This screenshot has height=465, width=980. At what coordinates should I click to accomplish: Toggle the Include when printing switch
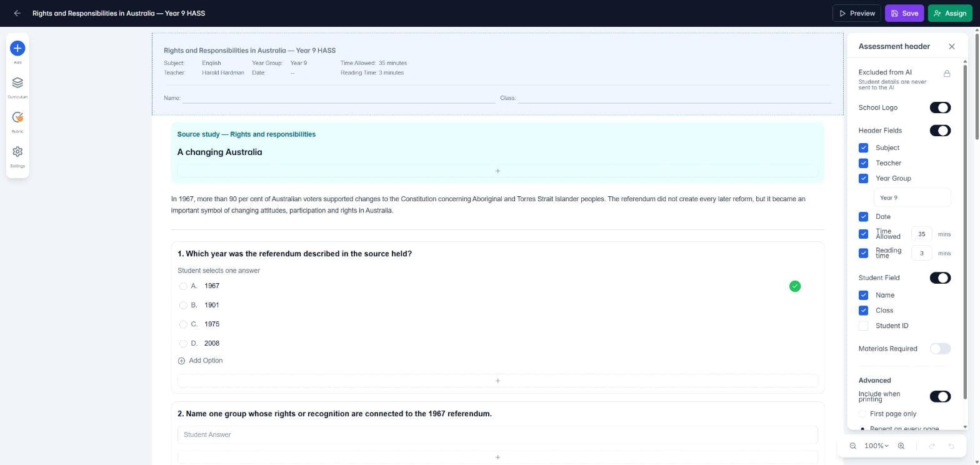tap(940, 397)
